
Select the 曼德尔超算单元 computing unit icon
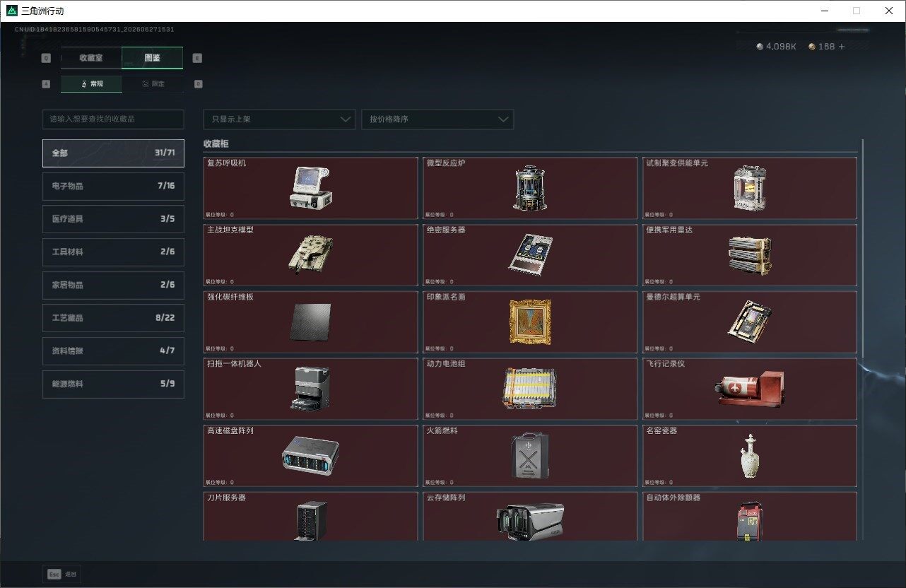pos(749,321)
